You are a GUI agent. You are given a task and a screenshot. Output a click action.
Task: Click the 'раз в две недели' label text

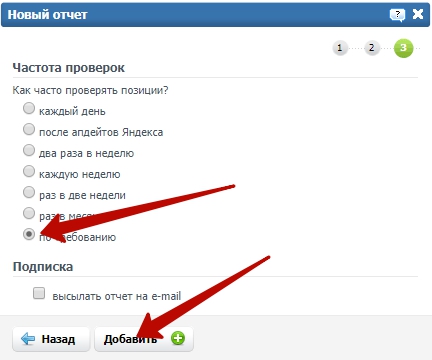tap(82, 195)
